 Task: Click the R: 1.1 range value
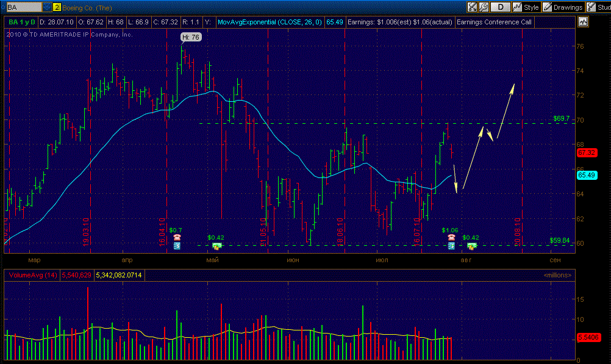click(191, 22)
